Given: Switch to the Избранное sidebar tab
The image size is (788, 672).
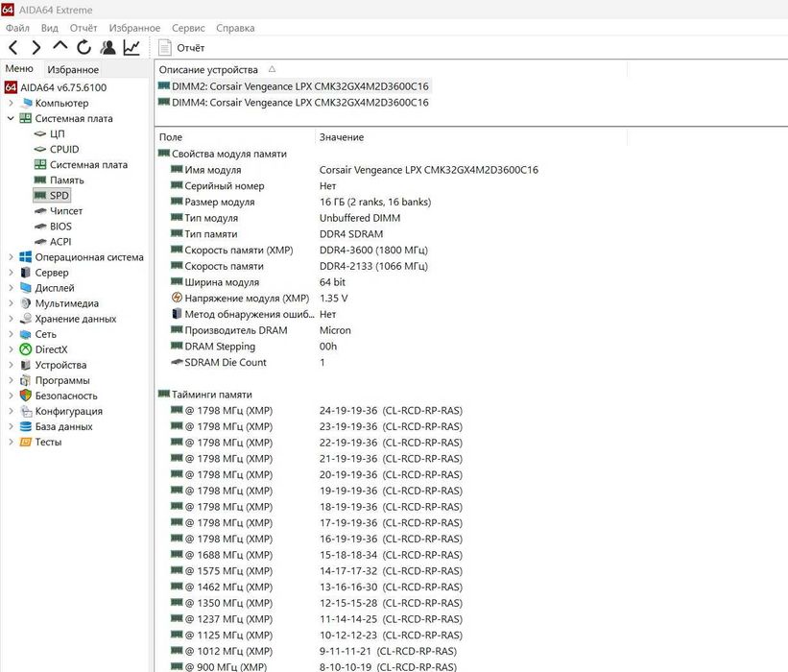Looking at the screenshot, I should [x=73, y=70].
